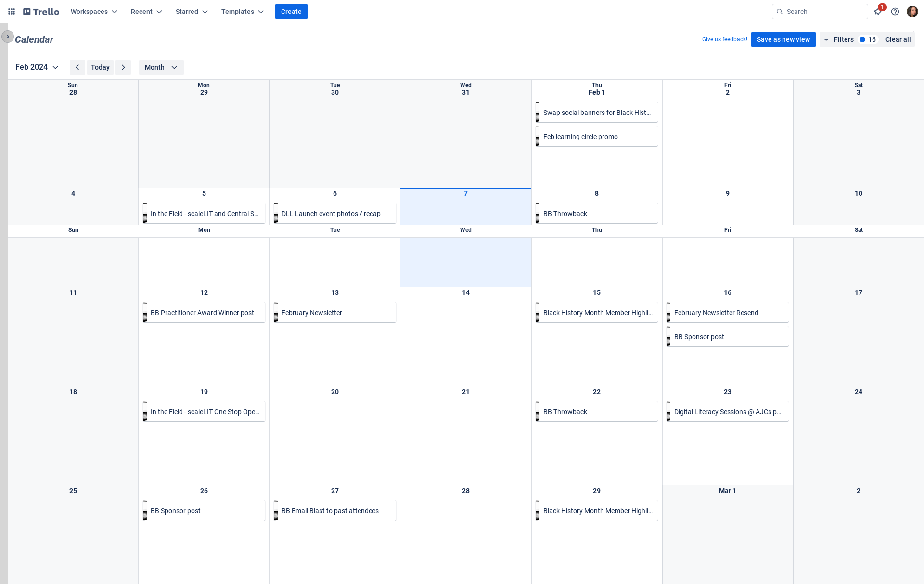Screen dimensions: 924x584
Task: Open the help question mark icon
Action: (x=895, y=12)
